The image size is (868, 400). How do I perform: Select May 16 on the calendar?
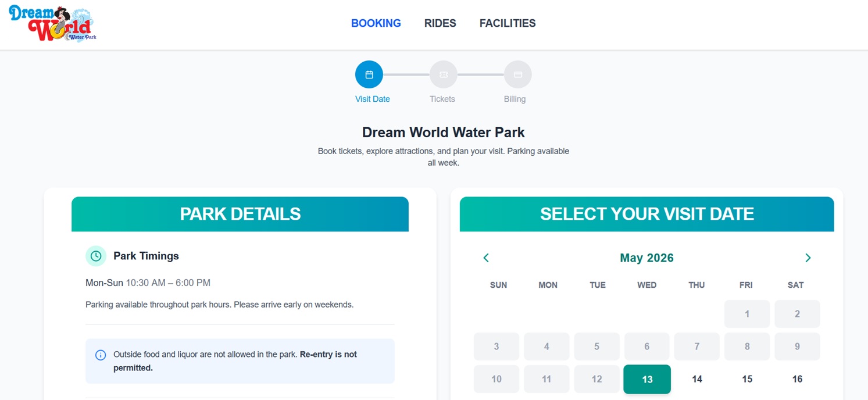coord(797,379)
